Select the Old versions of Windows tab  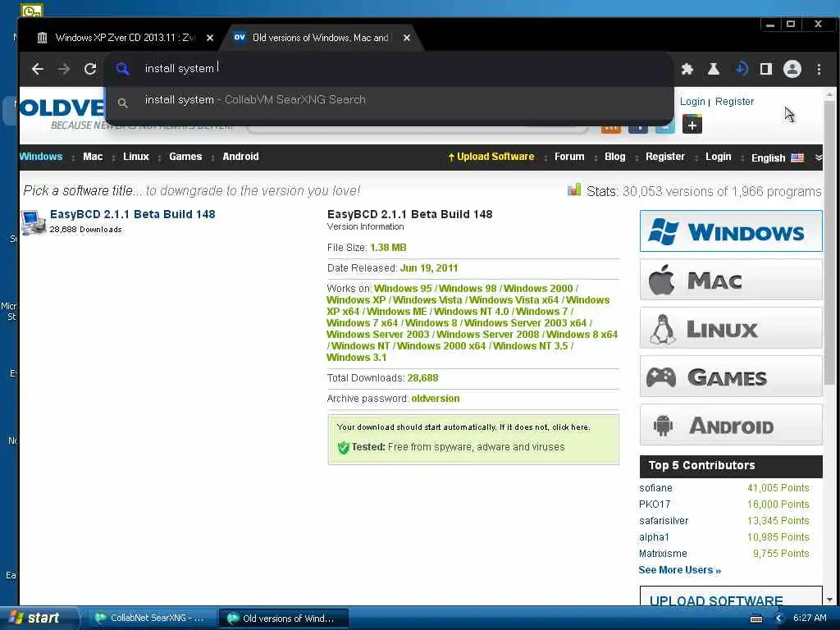click(320, 38)
